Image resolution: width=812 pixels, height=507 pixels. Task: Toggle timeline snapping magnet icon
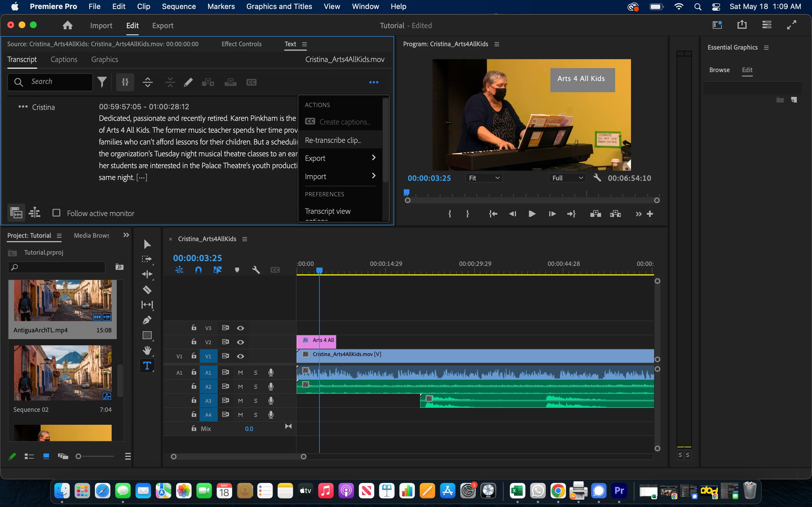point(198,270)
